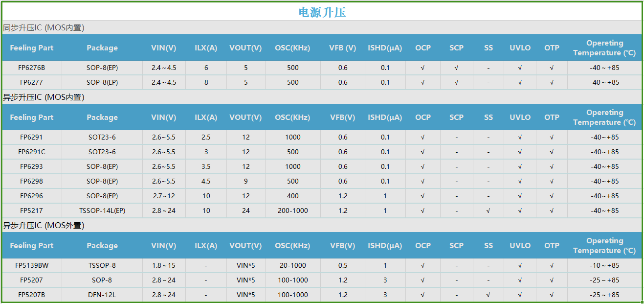Click the UVLO header in the middle table
The image size is (644, 304).
pos(520,117)
